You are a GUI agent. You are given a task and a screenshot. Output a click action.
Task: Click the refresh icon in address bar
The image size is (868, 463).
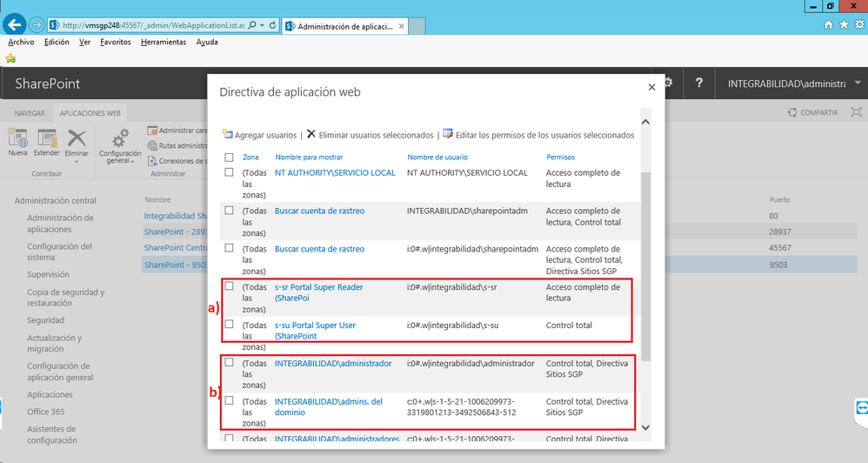(272, 25)
